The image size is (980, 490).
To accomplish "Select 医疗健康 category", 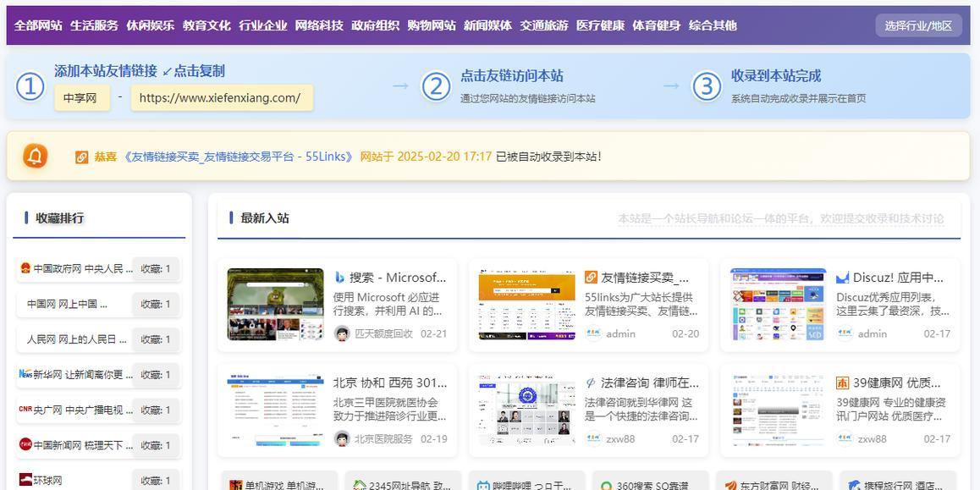I will click(601, 25).
